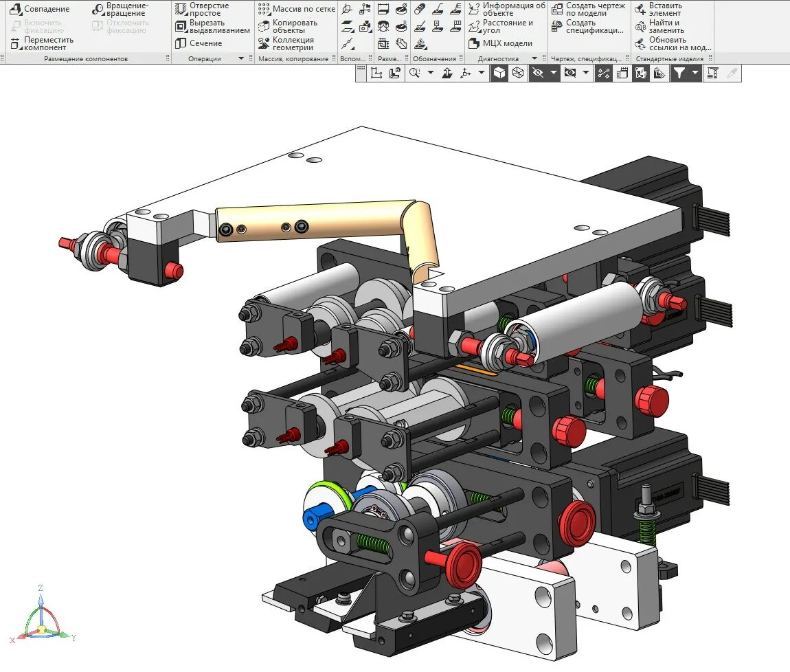Click the diametral dimension icon in Разме panel
The image size is (790, 672).
coord(401,9)
